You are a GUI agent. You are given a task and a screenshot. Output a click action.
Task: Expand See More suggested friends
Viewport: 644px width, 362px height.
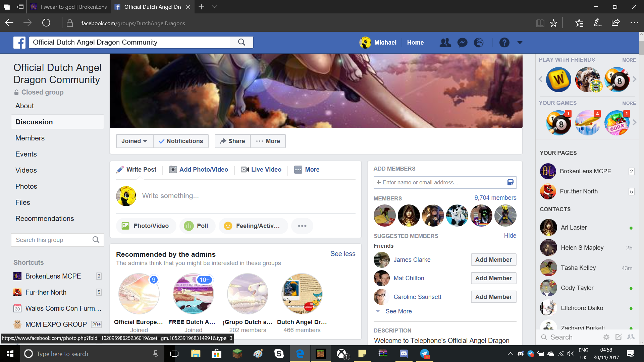pyautogui.click(x=398, y=311)
